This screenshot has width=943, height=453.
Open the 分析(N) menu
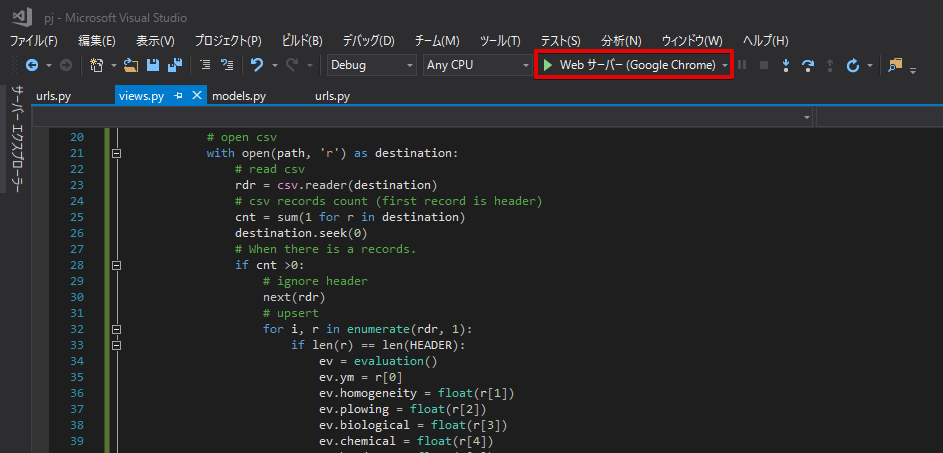pyautogui.click(x=621, y=41)
